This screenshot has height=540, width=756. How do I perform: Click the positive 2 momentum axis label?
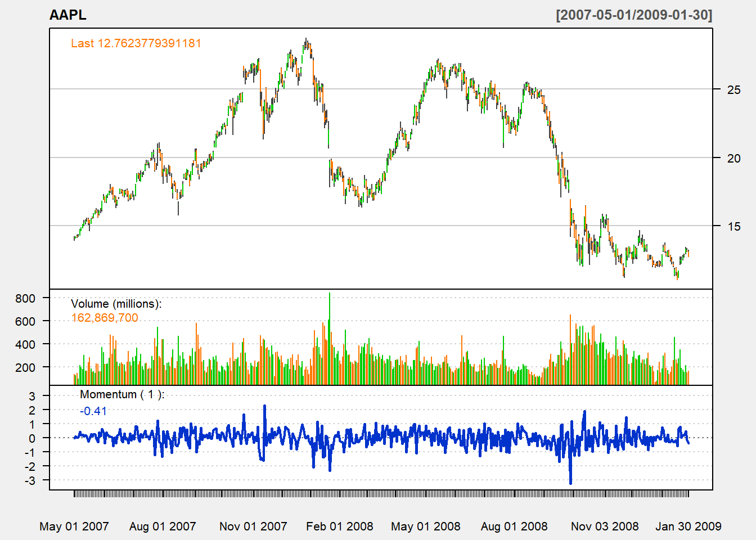[32, 411]
